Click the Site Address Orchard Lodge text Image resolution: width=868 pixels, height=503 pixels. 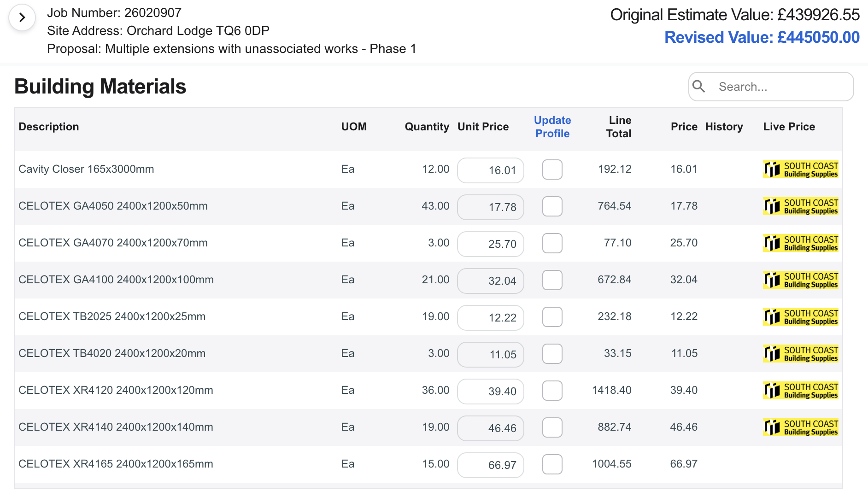[x=158, y=31]
